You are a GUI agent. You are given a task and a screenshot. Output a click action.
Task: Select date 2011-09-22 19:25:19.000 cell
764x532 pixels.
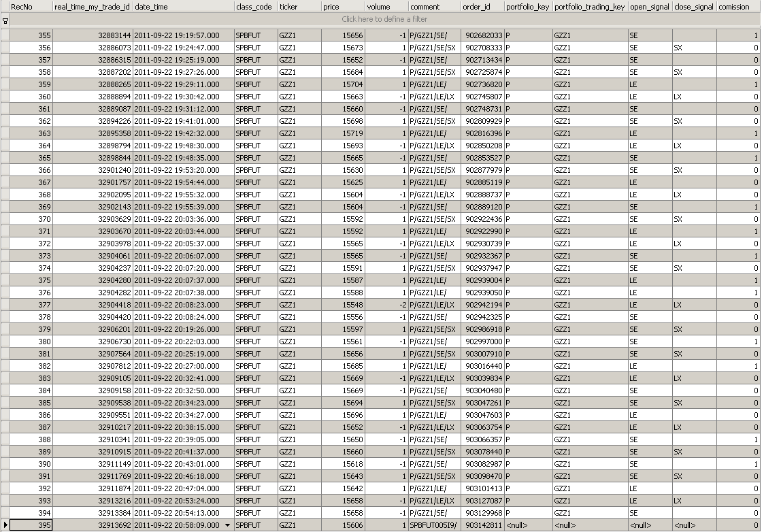[x=183, y=60]
